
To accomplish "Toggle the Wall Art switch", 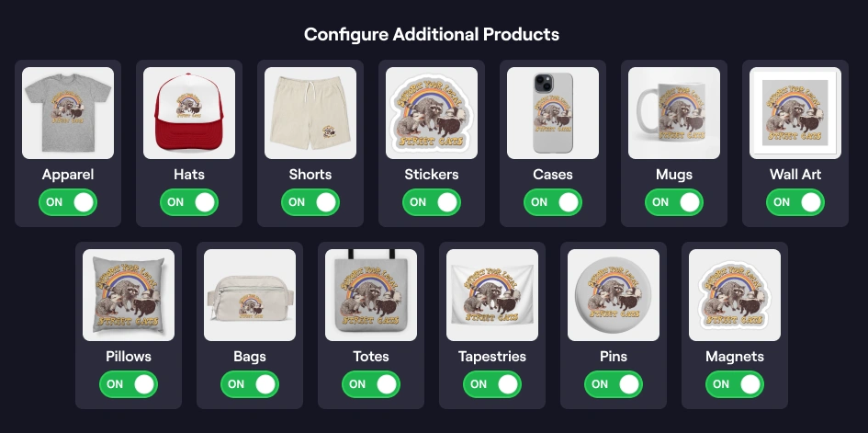I will click(x=795, y=202).
